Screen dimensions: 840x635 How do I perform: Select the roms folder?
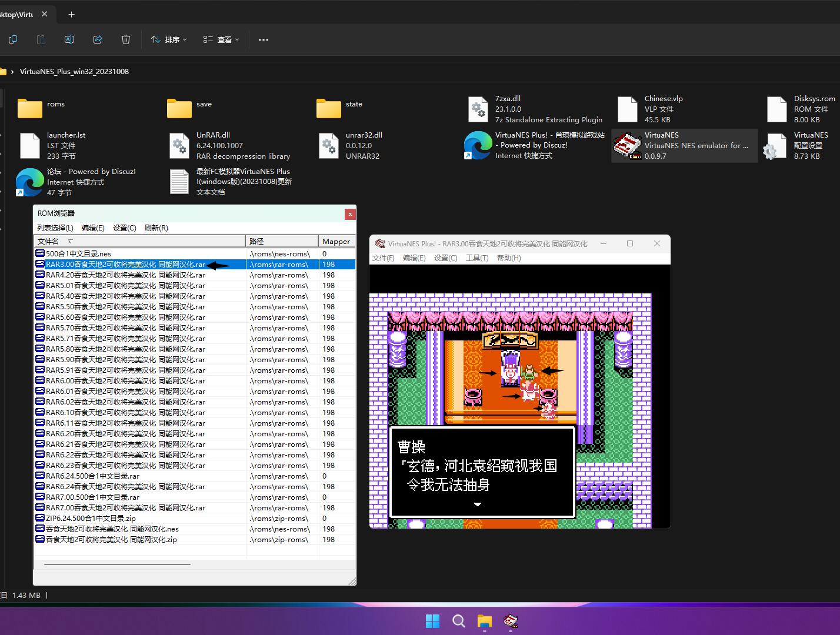coord(41,108)
